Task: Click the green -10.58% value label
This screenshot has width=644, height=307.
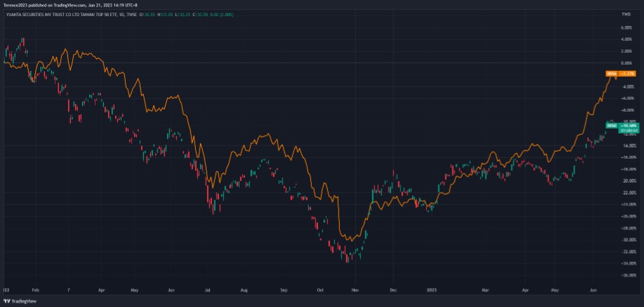Action: coord(628,126)
